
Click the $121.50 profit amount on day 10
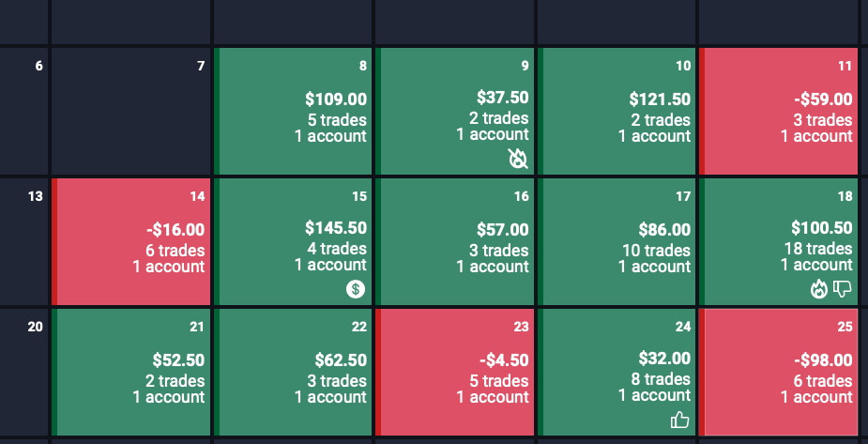tap(660, 100)
